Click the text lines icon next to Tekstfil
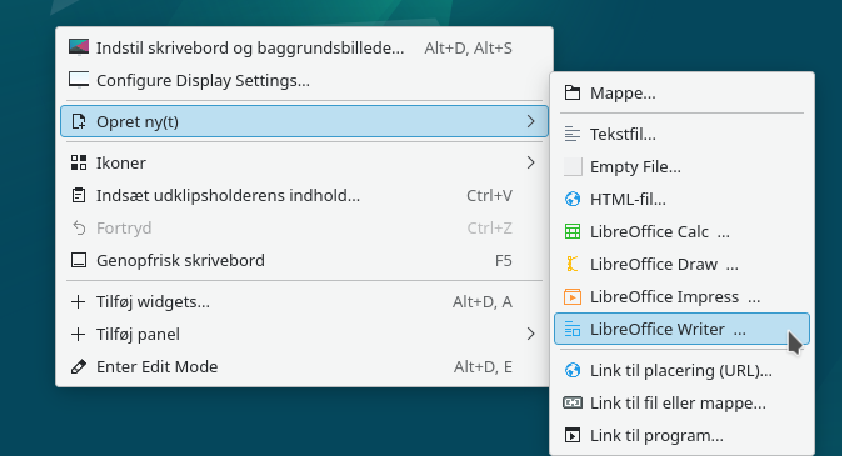The height and width of the screenshot is (456, 842). pos(572,134)
